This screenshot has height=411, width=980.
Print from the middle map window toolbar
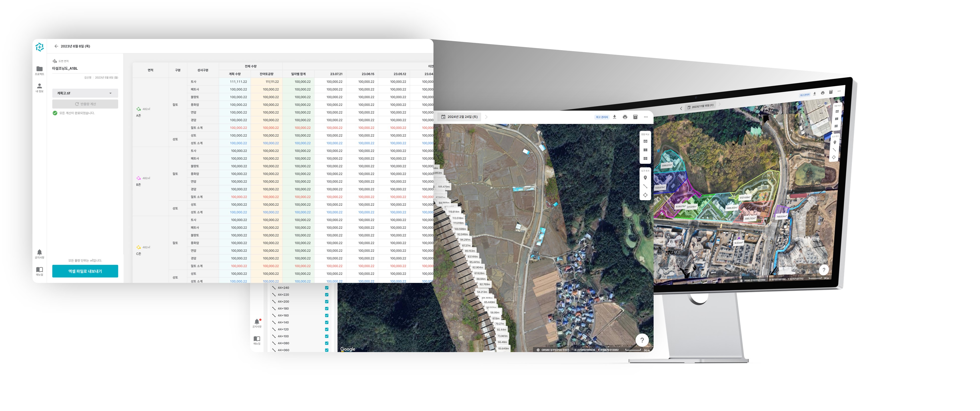pos(625,117)
